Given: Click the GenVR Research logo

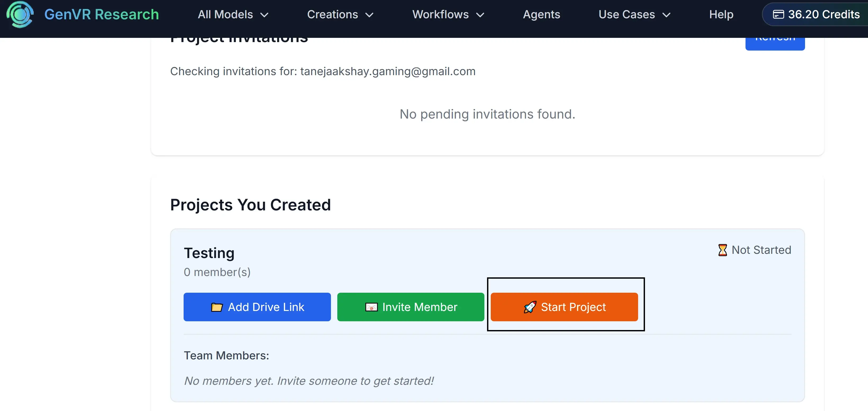Looking at the screenshot, I should [20, 14].
